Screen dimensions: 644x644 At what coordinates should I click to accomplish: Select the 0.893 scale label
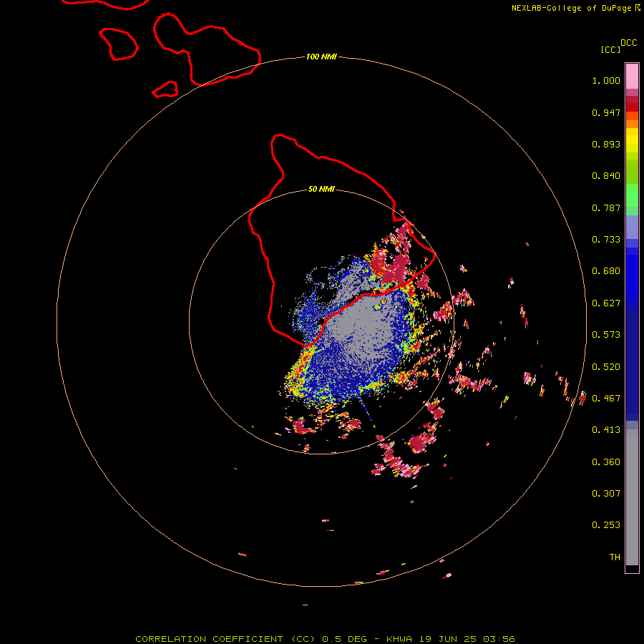tap(606, 144)
